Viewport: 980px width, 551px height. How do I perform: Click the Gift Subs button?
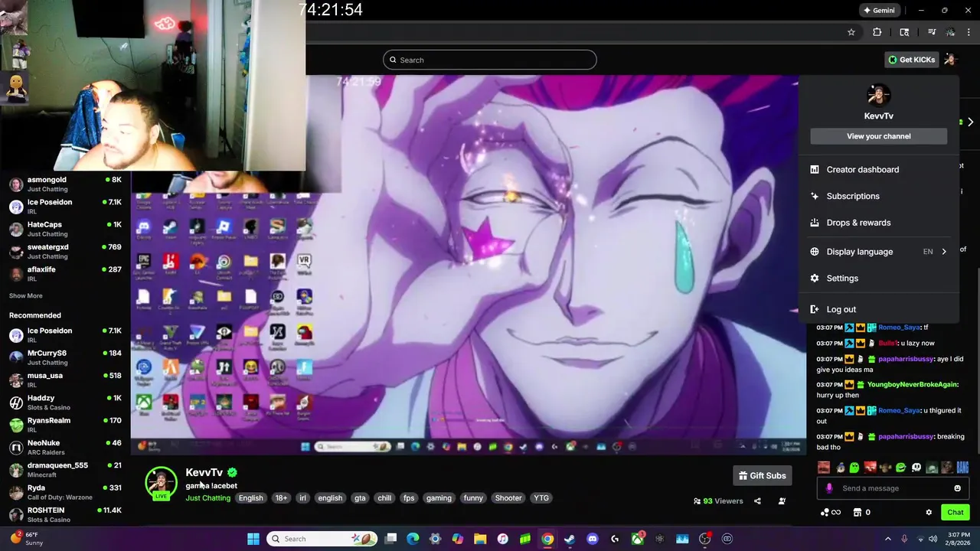point(762,475)
